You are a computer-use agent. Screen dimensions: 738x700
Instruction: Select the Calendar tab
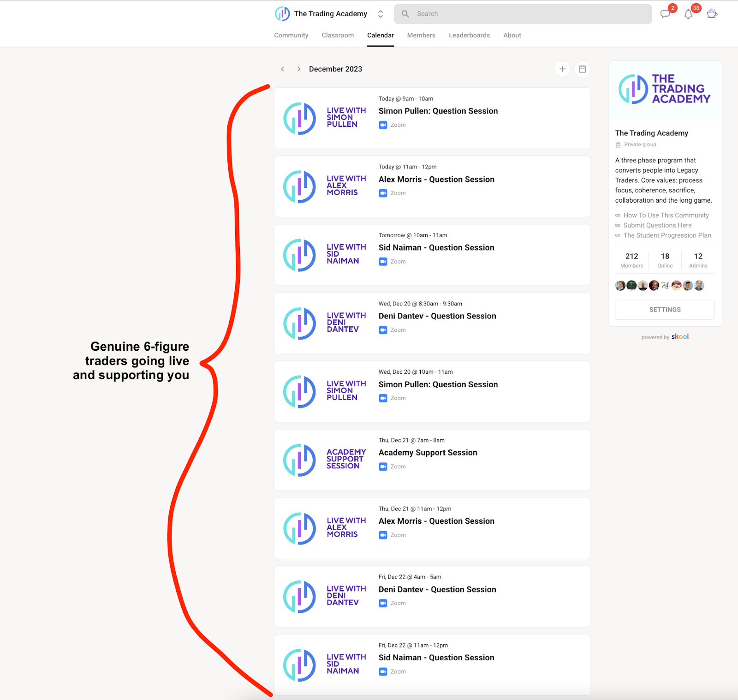(x=381, y=35)
